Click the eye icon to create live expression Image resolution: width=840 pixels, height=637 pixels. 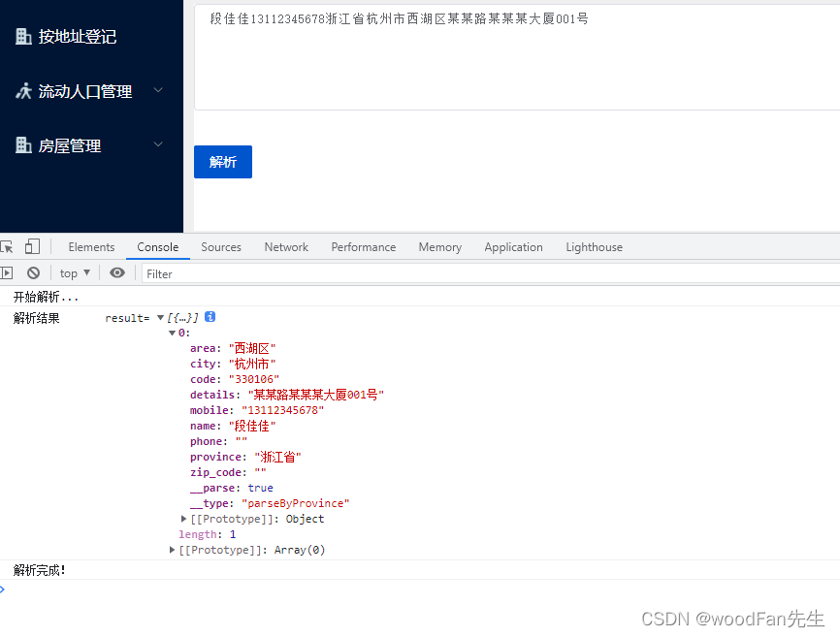pyautogui.click(x=116, y=272)
